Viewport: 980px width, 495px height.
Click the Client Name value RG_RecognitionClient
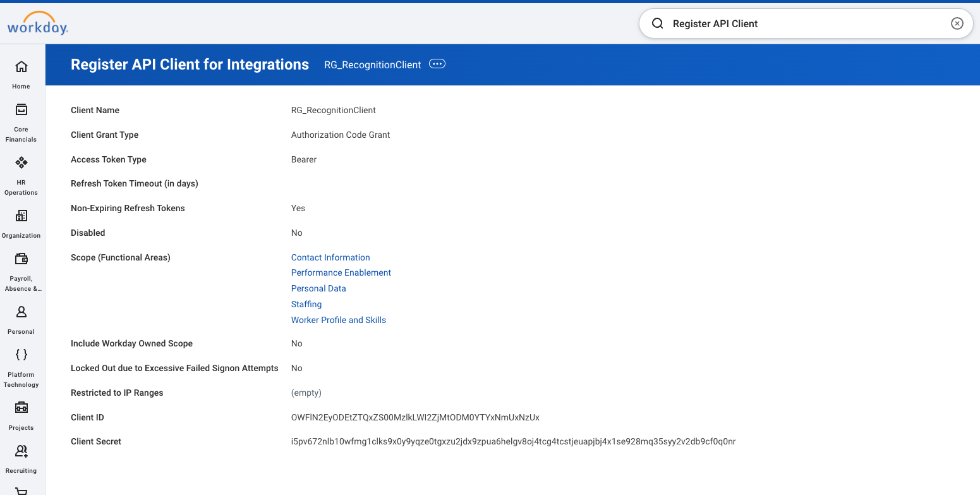click(334, 110)
